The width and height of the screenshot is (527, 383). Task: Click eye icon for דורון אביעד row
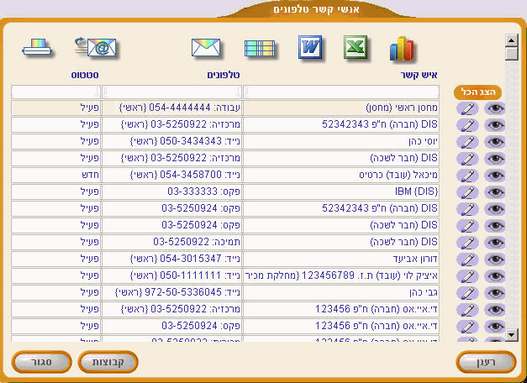[495, 260]
